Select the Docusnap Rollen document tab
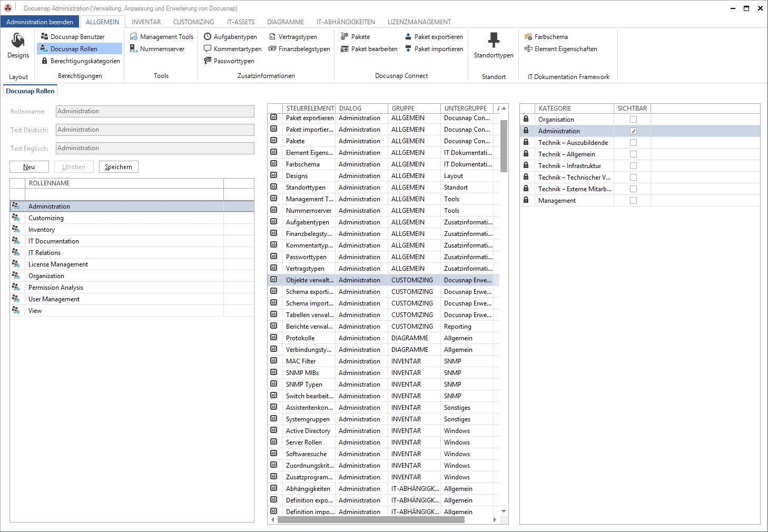Image resolution: width=768 pixels, height=532 pixels. [30, 91]
